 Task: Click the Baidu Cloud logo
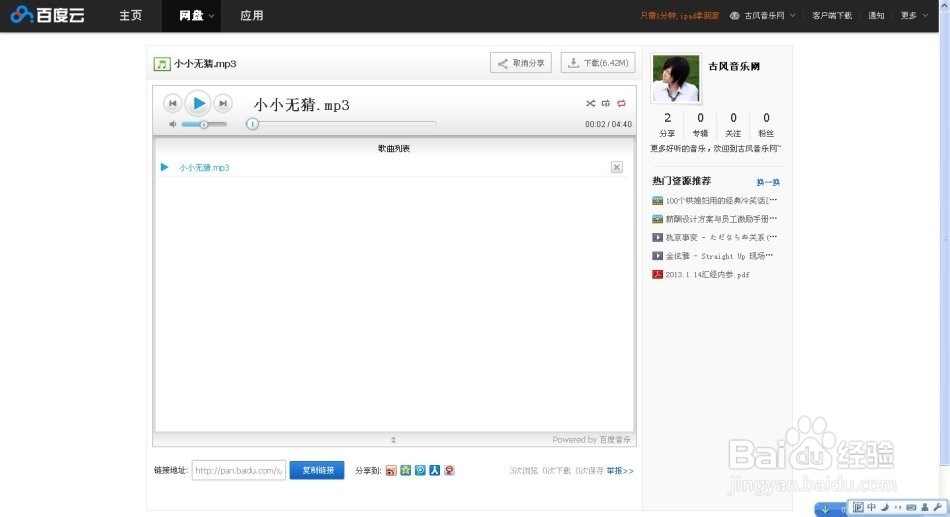pyautogui.click(x=47, y=15)
